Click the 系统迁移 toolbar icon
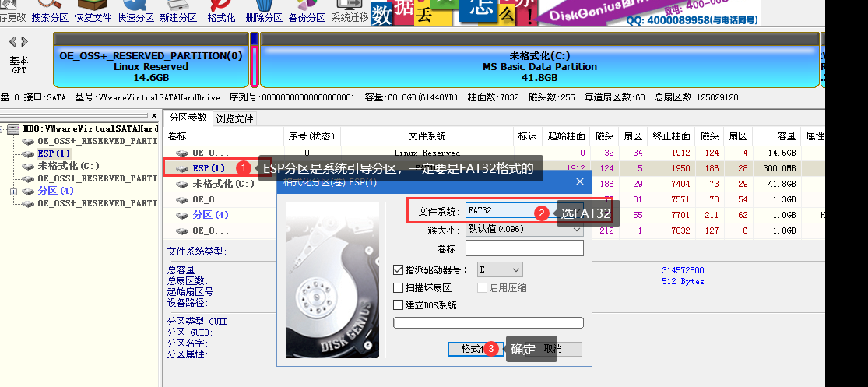The height and width of the screenshot is (387, 868). (x=350, y=12)
